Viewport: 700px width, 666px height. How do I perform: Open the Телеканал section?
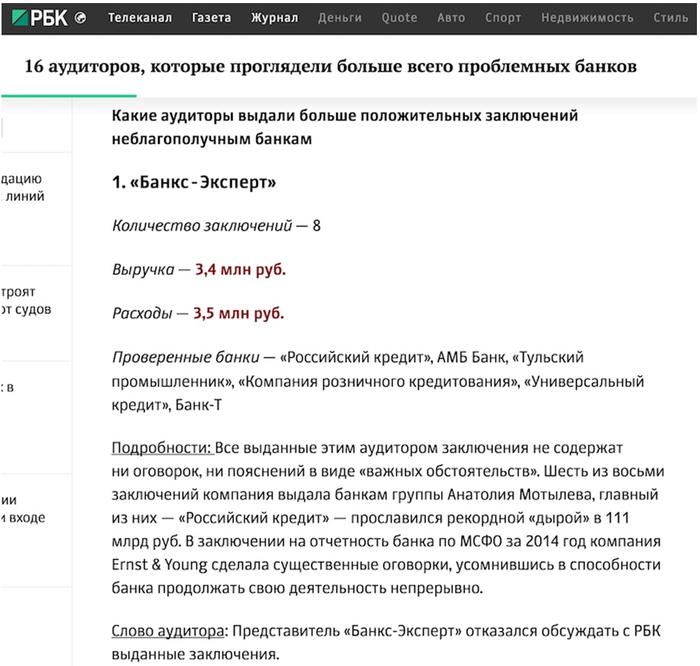tap(140, 18)
